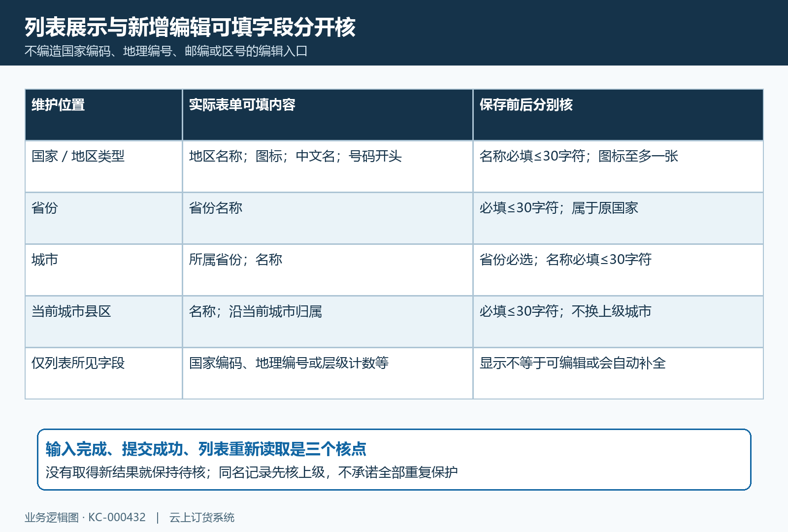Click the cell 省份必选；名称必填≤30字符
Viewport: 788px width, 532px height.
pos(618,270)
